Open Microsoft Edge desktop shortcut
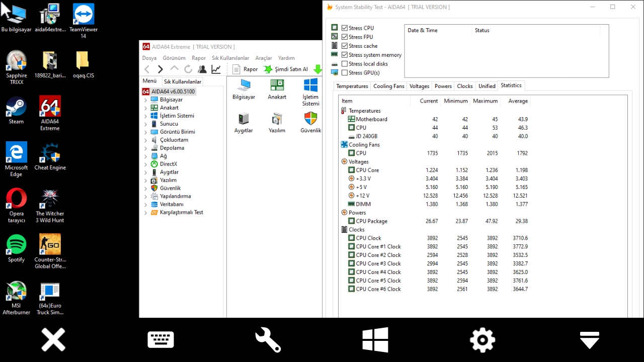The image size is (644, 362). [x=16, y=159]
